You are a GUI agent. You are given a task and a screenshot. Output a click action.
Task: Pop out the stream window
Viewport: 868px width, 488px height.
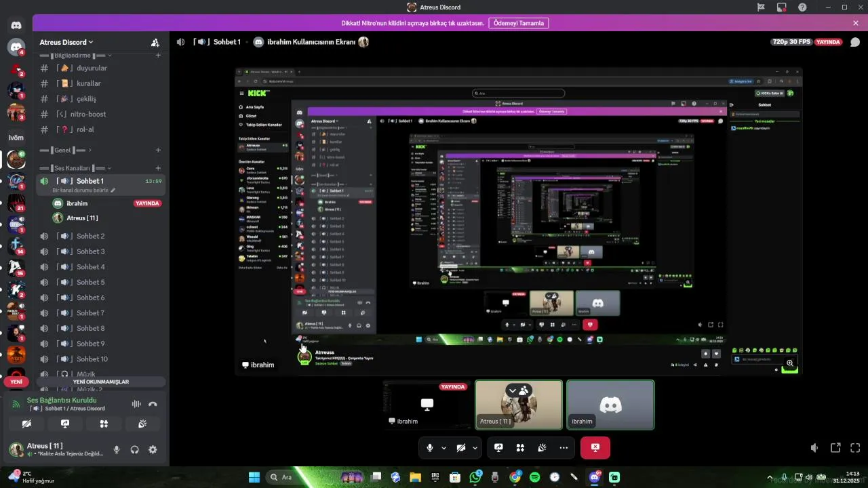[835, 448]
